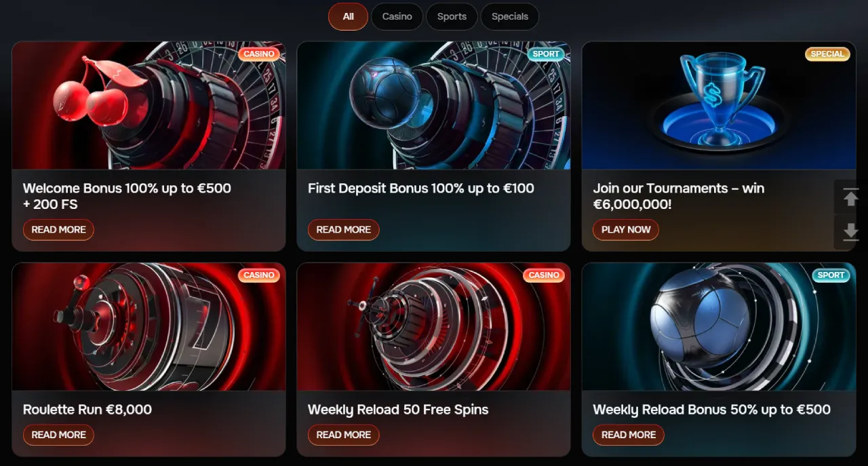Image resolution: width=868 pixels, height=466 pixels.
Task: Read more on Weekly Reload 50 Free Spins
Action: (x=343, y=435)
